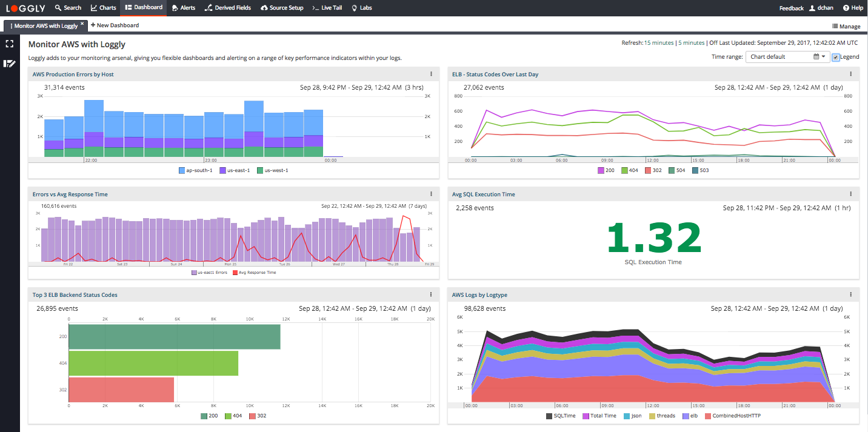Image resolution: width=868 pixels, height=432 pixels.
Task: Open the Source Setup page
Action: point(282,8)
